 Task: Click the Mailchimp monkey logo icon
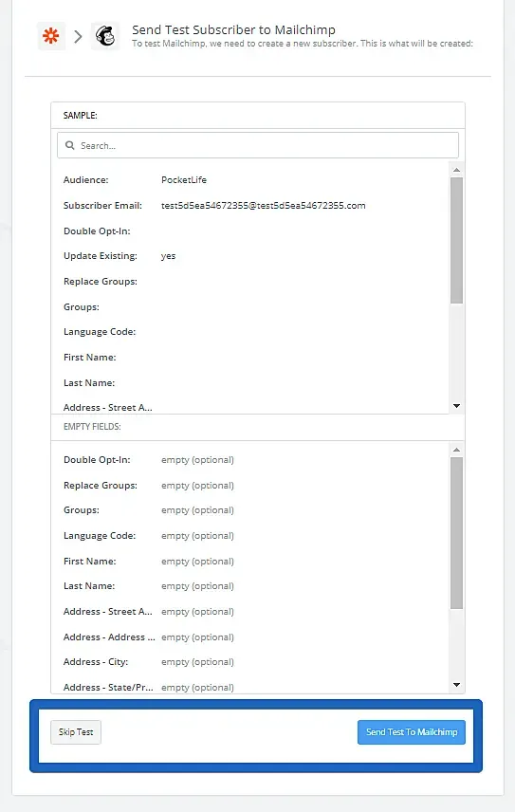point(105,36)
